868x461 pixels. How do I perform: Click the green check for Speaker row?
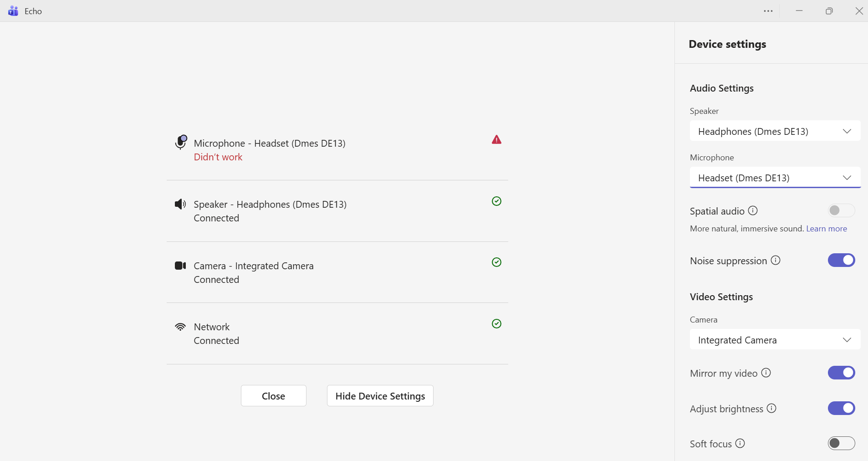click(x=496, y=201)
